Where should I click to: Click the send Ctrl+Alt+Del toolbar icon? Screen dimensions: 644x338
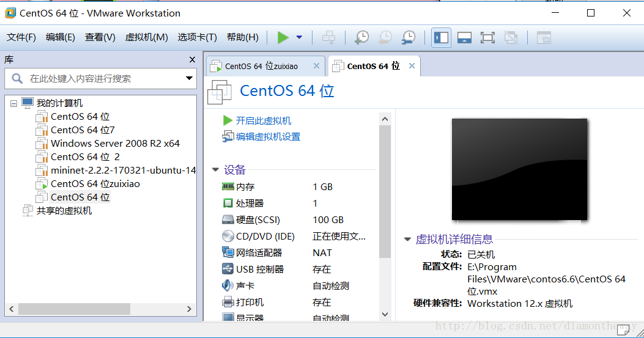(x=328, y=37)
